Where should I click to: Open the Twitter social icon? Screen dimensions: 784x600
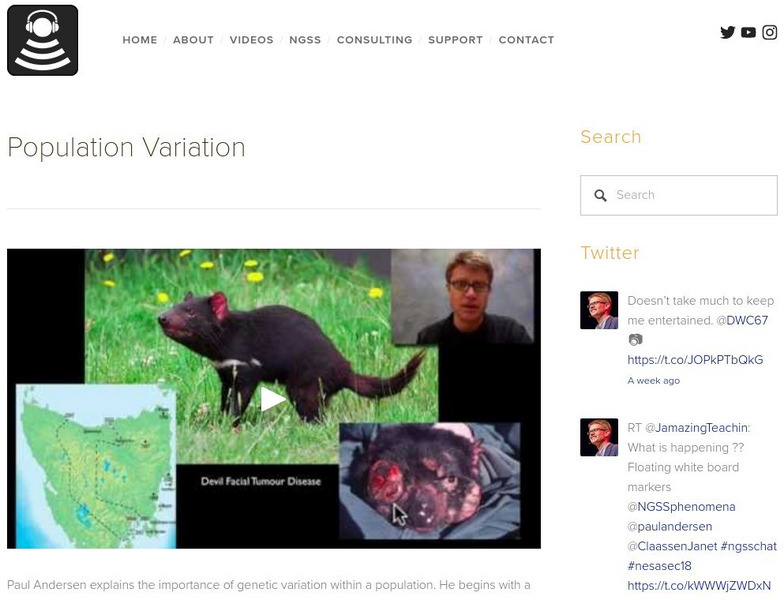[x=727, y=32]
